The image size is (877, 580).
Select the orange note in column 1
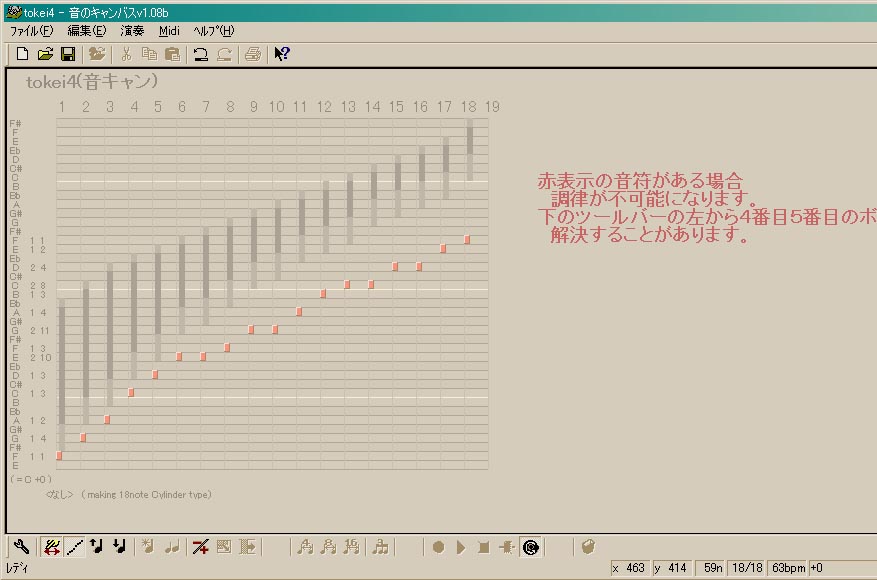pyautogui.click(x=59, y=456)
